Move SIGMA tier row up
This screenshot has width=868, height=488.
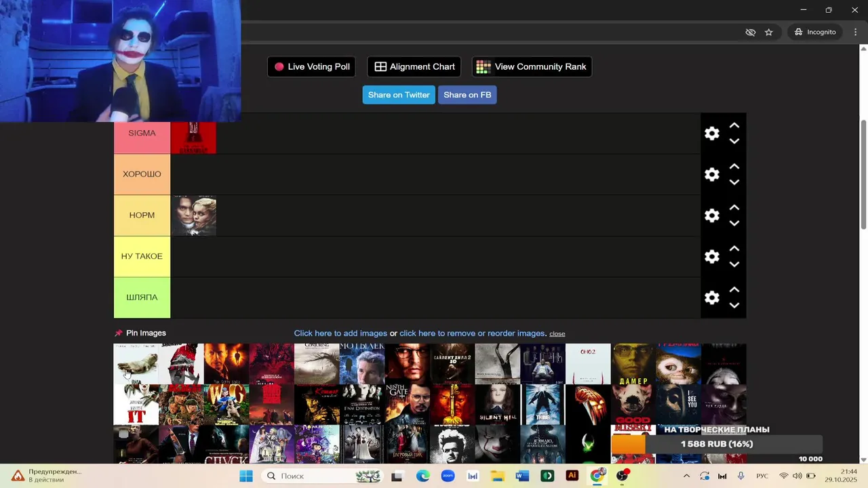click(734, 126)
